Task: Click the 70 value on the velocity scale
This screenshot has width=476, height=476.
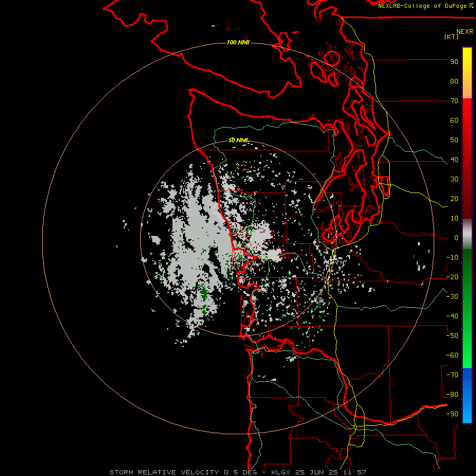Action: tap(454, 101)
